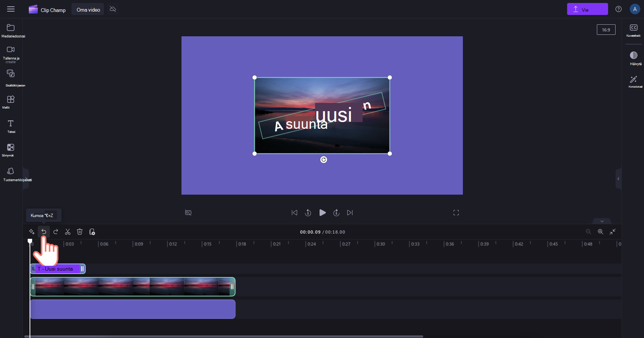
Task: Click the top-left resize handle of preview video
Action: click(x=254, y=77)
